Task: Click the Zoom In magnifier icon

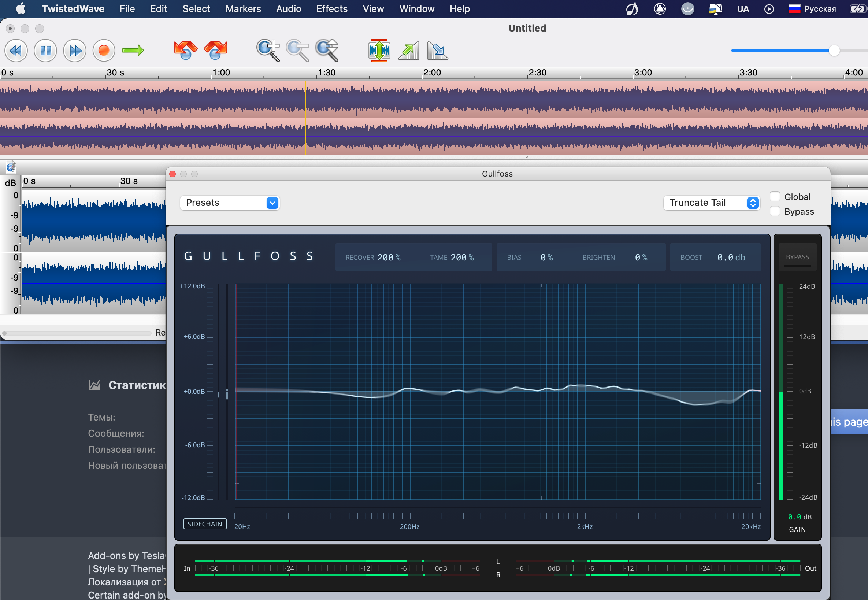Action: coord(268,51)
